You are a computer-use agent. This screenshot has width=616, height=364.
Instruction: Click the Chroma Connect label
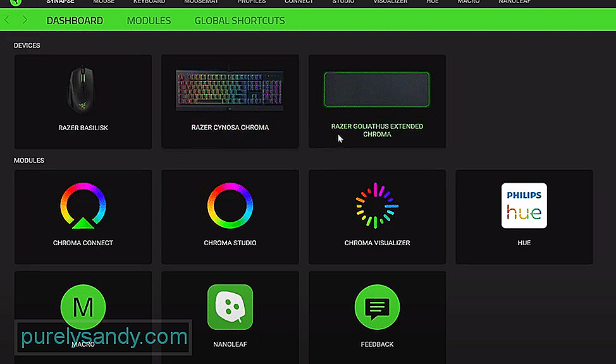tap(83, 243)
